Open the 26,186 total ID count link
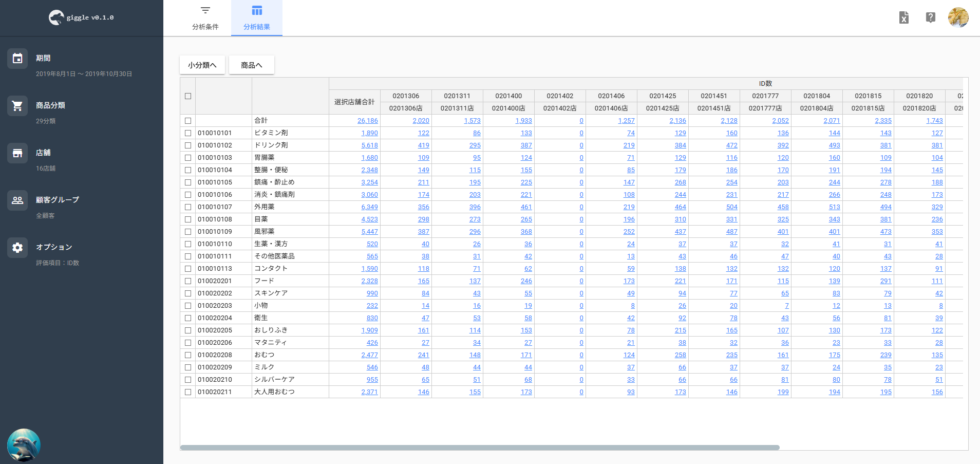The height and width of the screenshot is (464, 980). pyautogui.click(x=368, y=121)
